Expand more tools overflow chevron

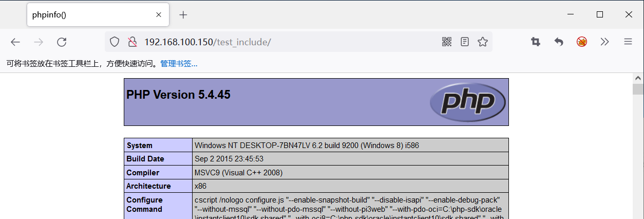click(x=605, y=42)
